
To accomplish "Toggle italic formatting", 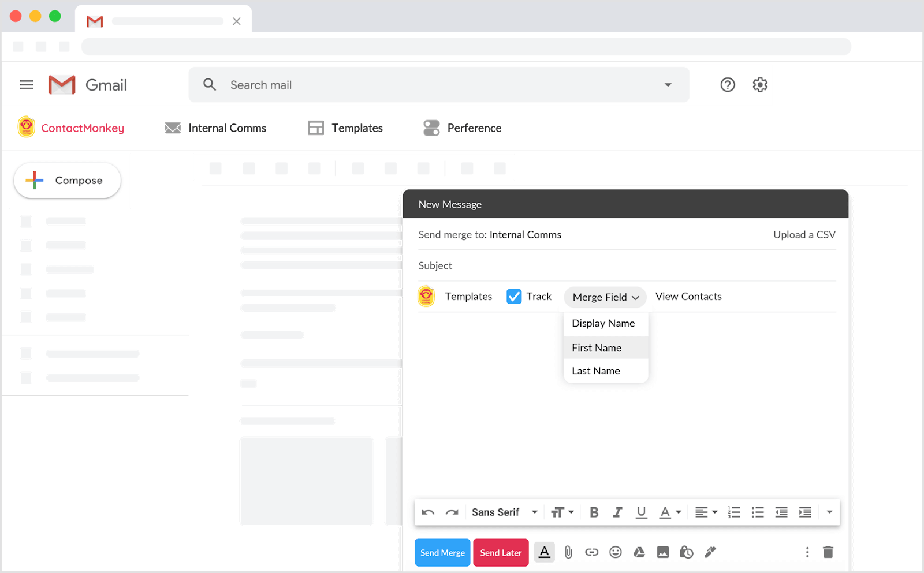I will 617,512.
